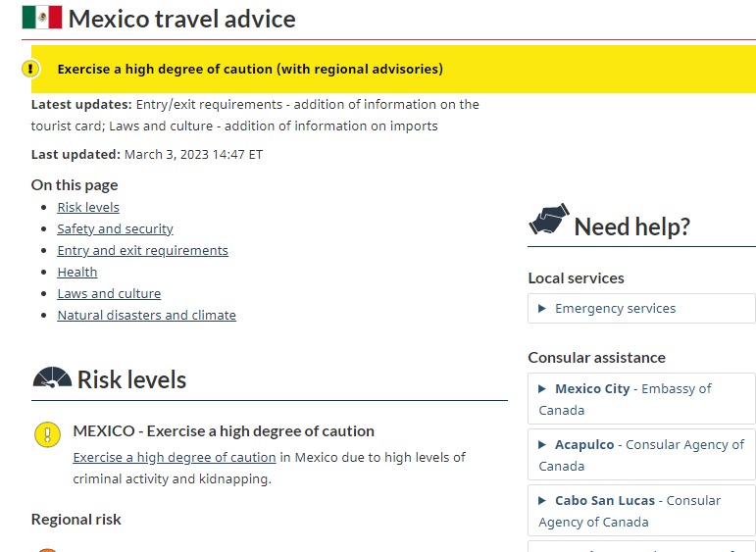Screen dimensions: 756x552
Task: Jump to Risk levels section link
Action: point(88,207)
